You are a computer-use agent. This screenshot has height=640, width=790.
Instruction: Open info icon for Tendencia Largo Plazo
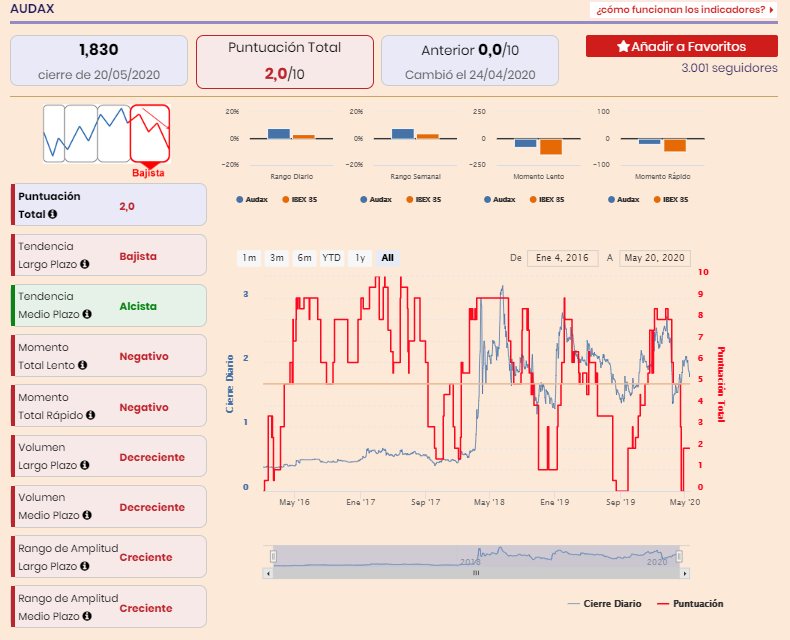(85, 264)
